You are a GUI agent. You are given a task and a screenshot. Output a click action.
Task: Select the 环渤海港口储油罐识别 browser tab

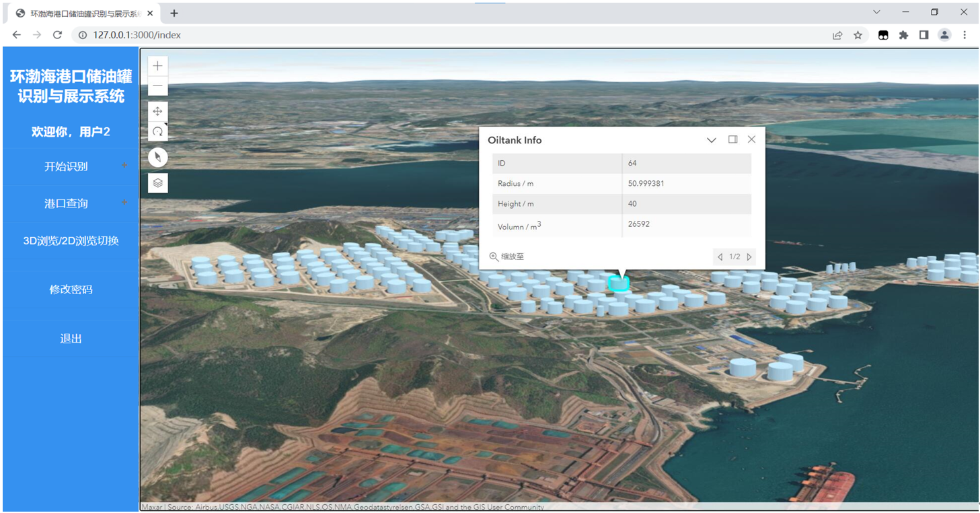(x=84, y=13)
